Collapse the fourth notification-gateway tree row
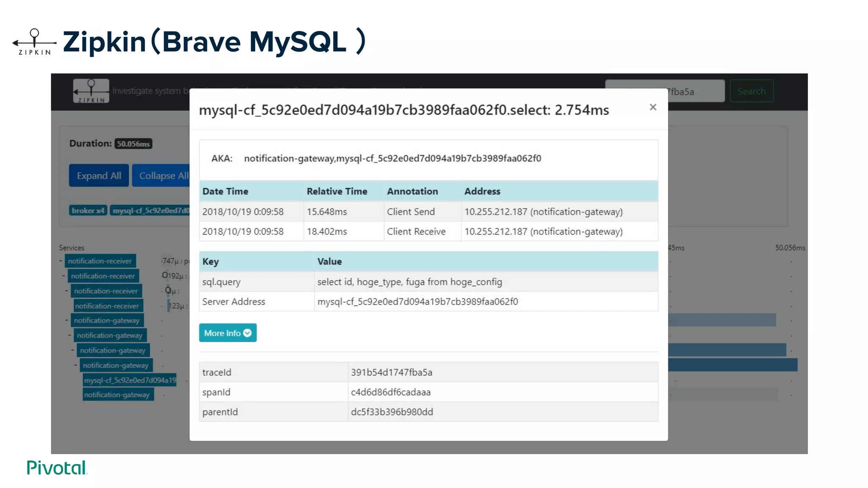Viewport: 868px width, 488px height. 75,365
